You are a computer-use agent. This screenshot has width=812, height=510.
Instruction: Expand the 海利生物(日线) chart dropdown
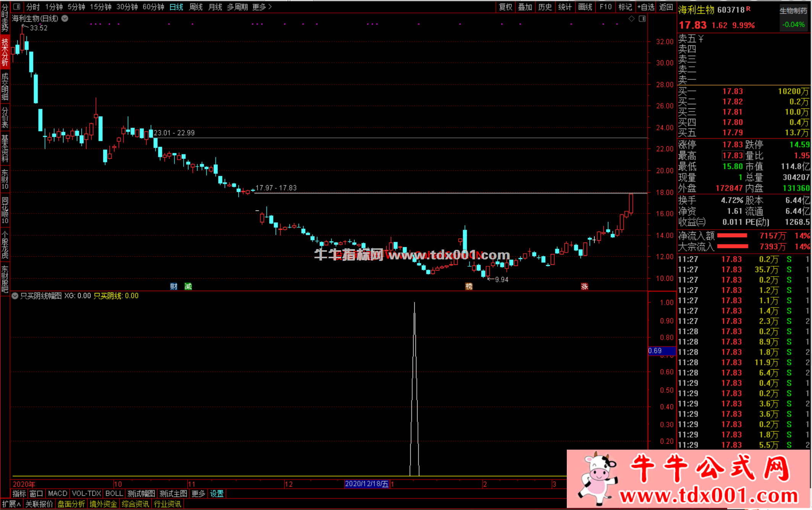point(65,18)
